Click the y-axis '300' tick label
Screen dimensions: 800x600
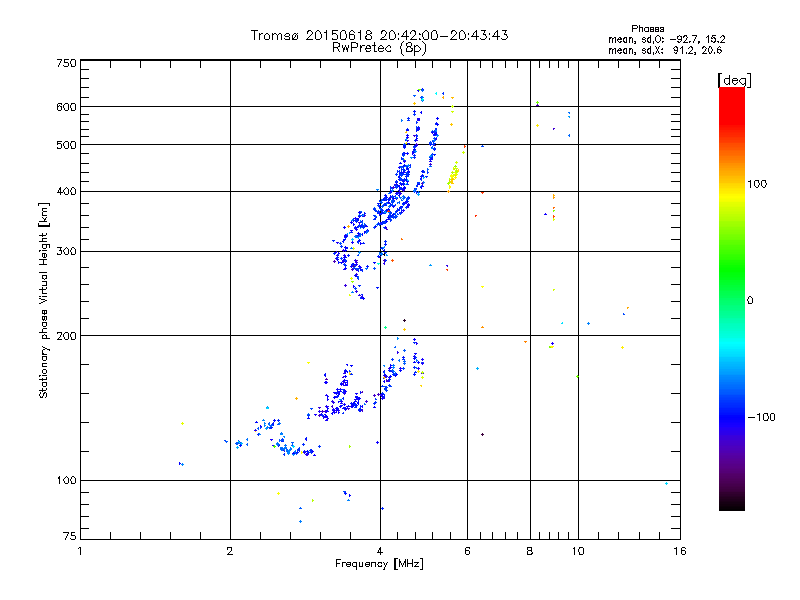(x=66, y=251)
